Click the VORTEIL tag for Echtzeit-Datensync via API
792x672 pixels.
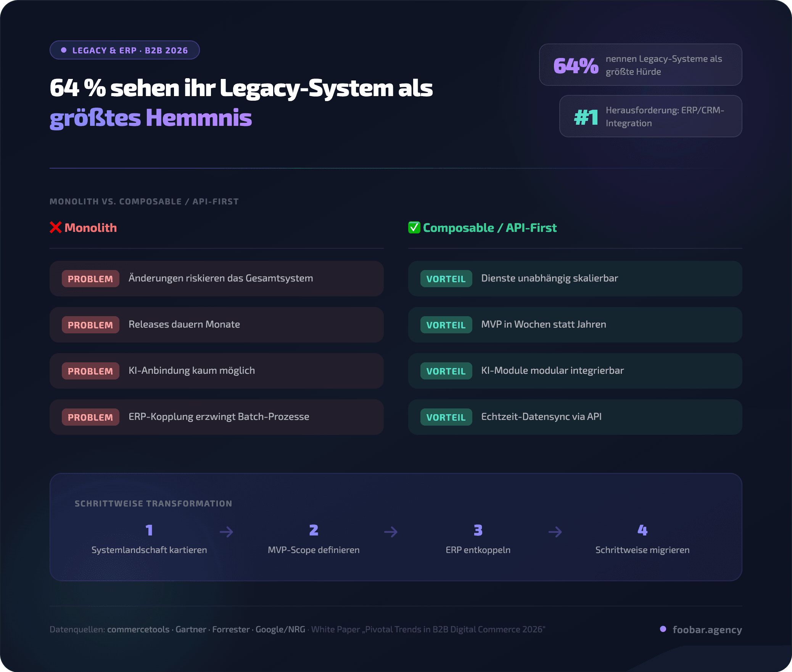pyautogui.click(x=446, y=417)
